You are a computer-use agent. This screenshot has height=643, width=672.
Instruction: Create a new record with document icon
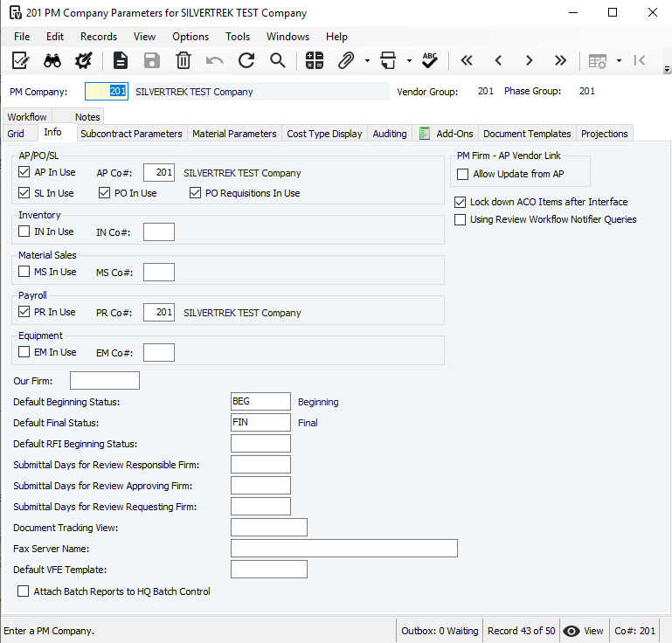[121, 60]
